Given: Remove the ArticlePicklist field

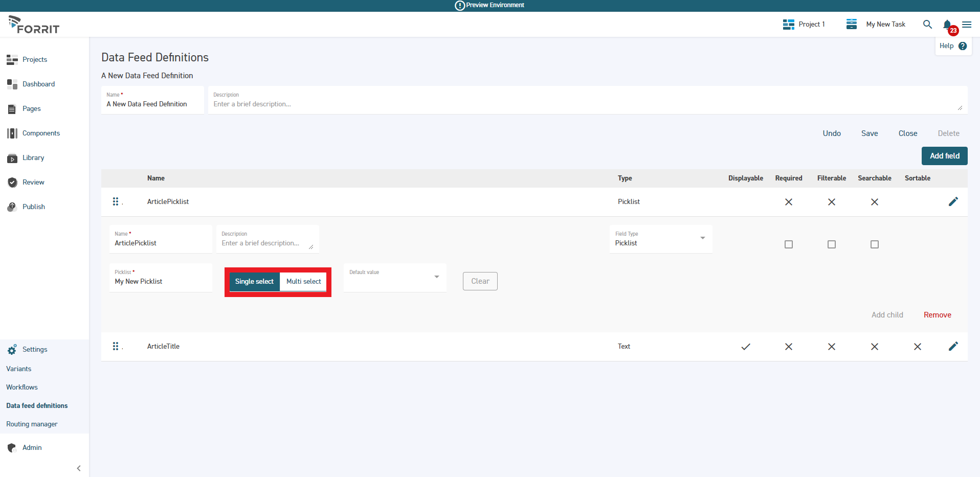Looking at the screenshot, I should click(x=937, y=314).
